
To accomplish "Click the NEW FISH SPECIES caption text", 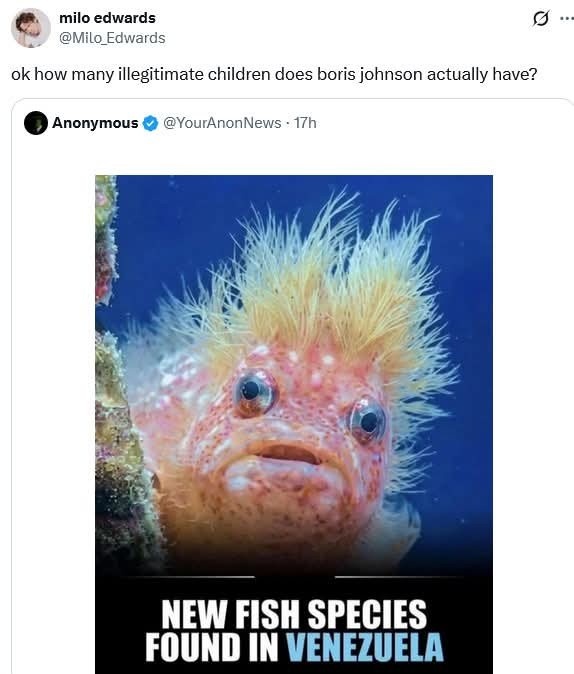I will tap(294, 615).
